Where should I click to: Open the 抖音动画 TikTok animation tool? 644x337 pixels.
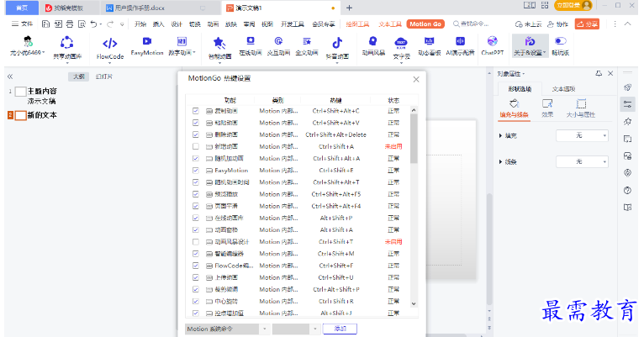(337, 49)
